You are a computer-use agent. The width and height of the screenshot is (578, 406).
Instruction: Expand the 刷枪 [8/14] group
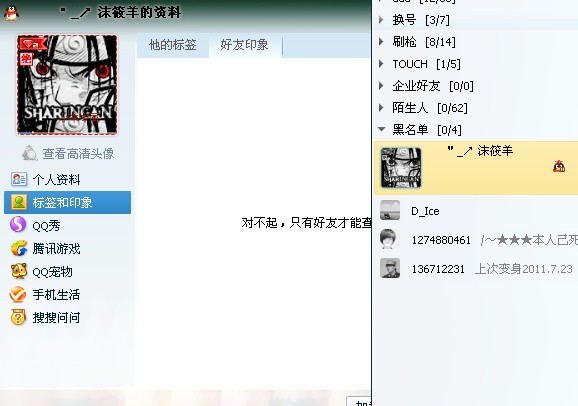382,42
